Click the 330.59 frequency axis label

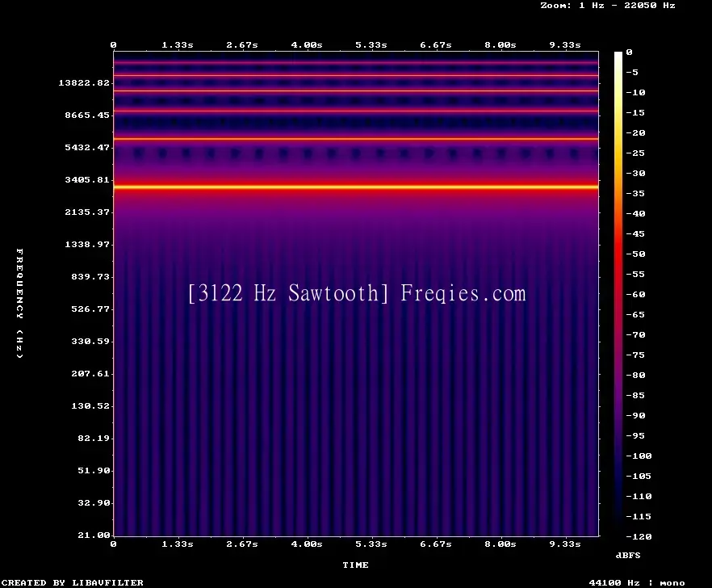[x=90, y=341]
